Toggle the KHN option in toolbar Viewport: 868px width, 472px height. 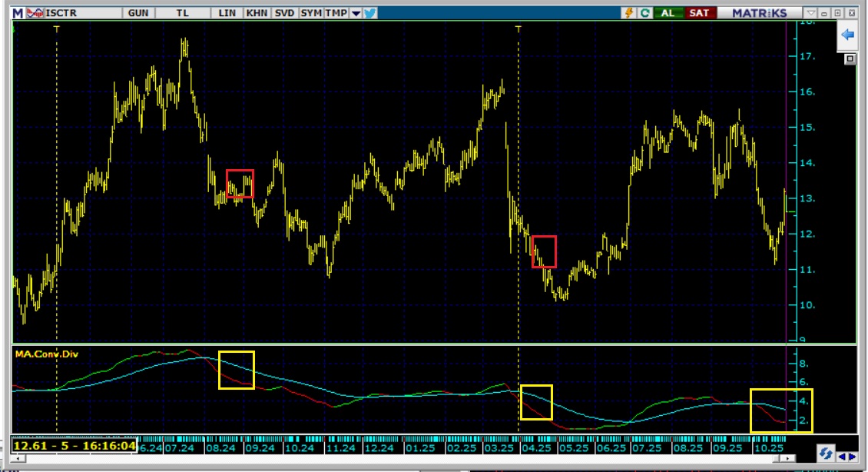pos(257,13)
